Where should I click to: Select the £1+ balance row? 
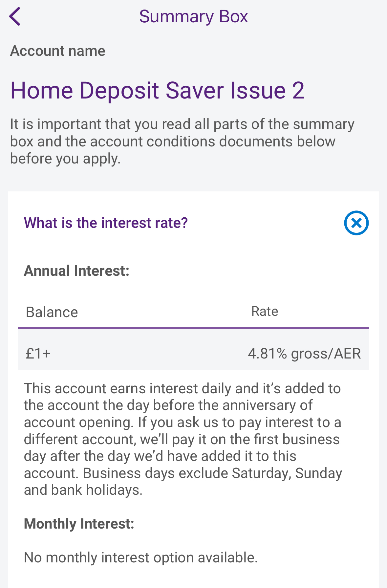[x=193, y=350]
